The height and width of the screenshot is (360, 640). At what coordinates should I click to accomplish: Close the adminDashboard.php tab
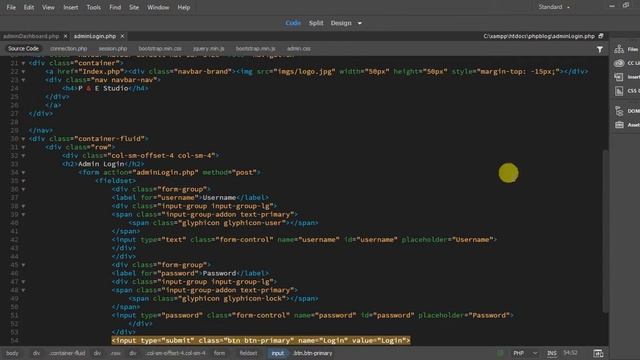click(x=65, y=36)
